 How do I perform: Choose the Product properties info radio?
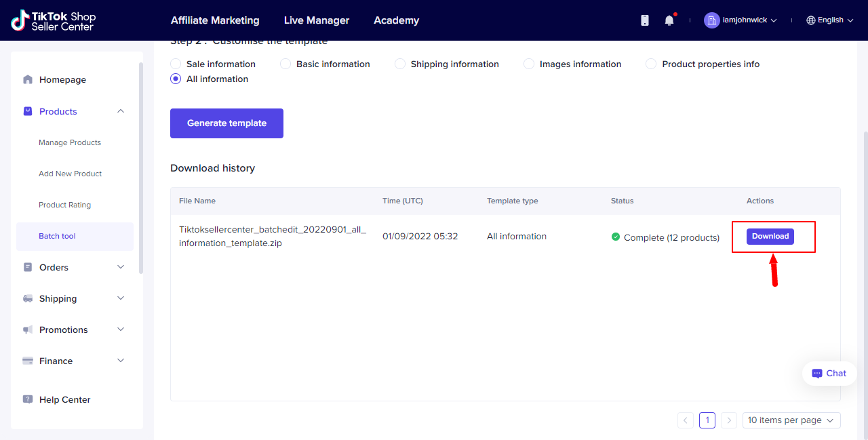[x=651, y=64]
